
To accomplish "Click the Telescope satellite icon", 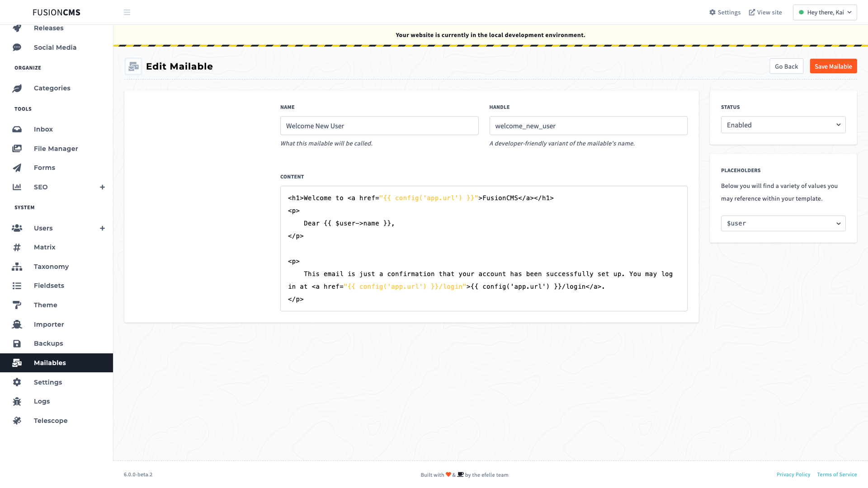I will pos(17,421).
